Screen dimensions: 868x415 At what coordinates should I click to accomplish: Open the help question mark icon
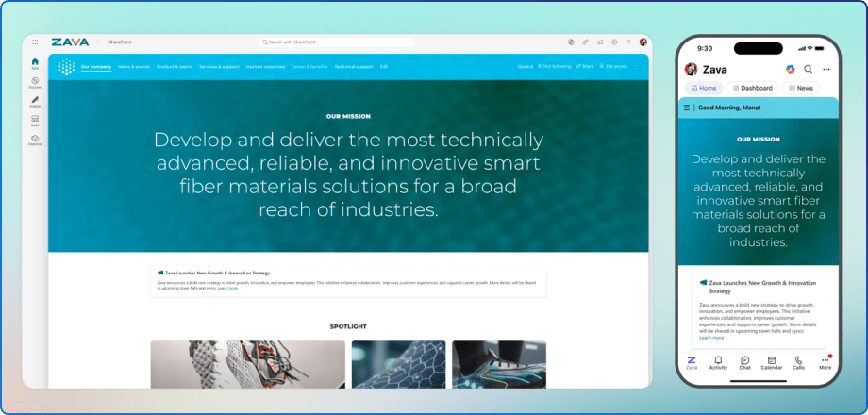click(628, 42)
